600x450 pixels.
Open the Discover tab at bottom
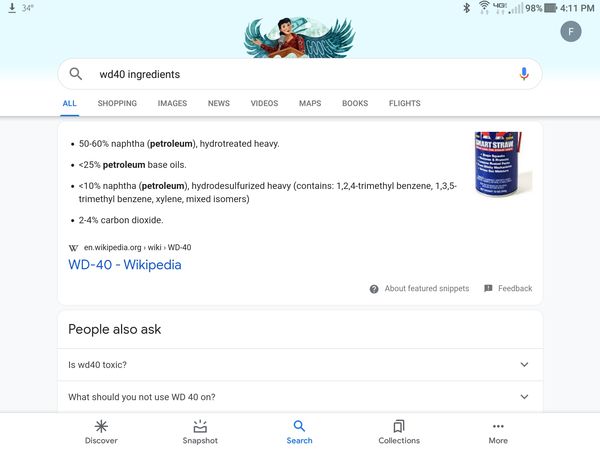(x=101, y=432)
